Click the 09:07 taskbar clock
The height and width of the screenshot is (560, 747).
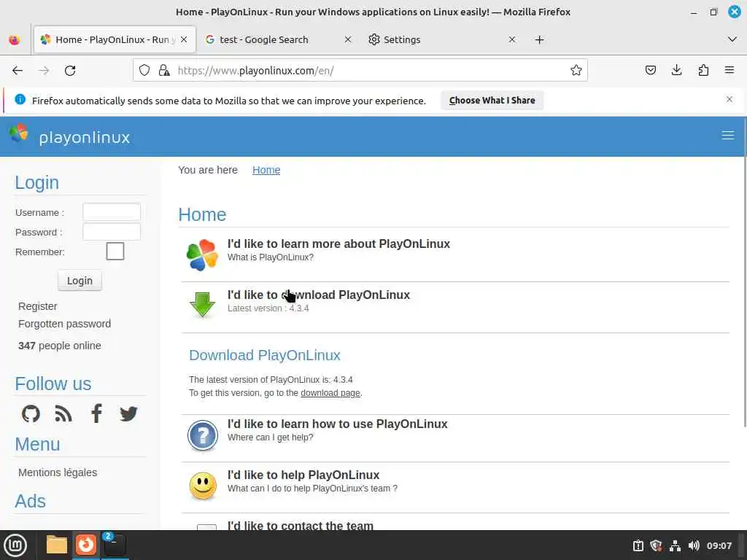tap(719, 545)
